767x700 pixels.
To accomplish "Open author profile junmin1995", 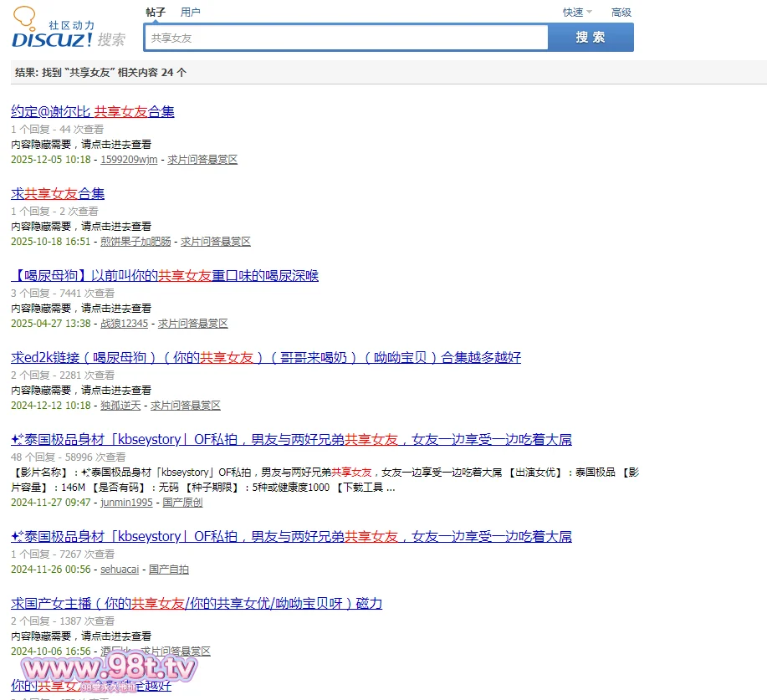I will [127, 503].
